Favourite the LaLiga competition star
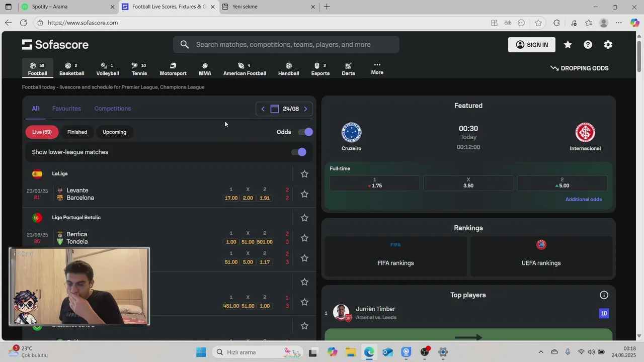 click(304, 174)
